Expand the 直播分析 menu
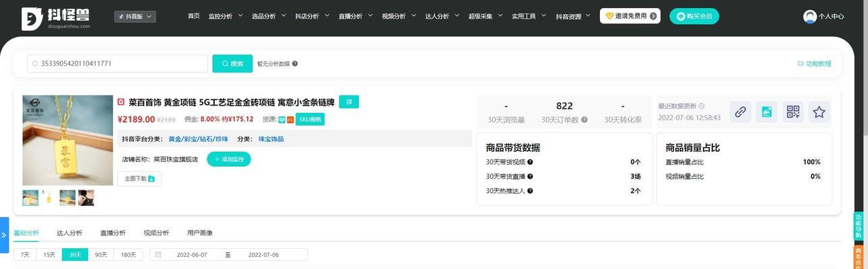Image resolution: width=868 pixels, height=269 pixels. click(356, 16)
